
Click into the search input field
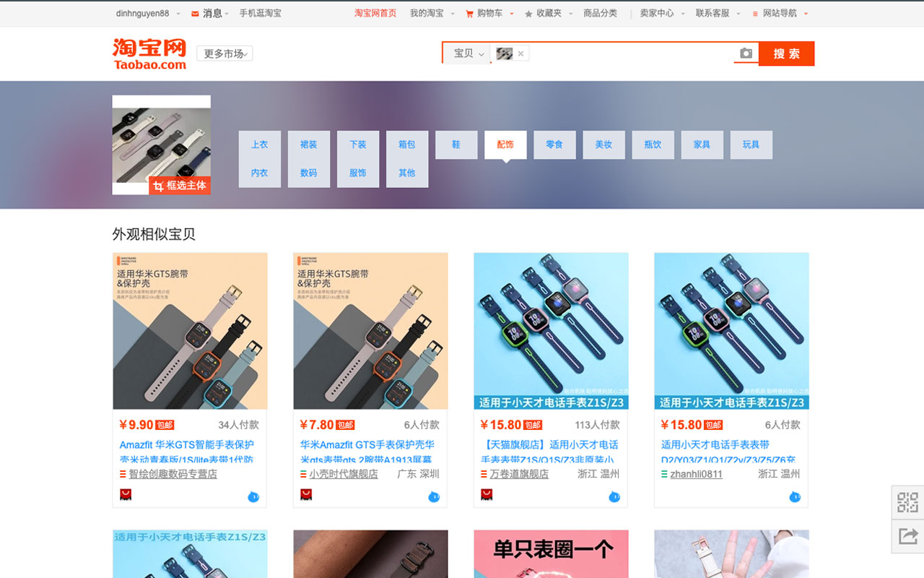point(632,53)
